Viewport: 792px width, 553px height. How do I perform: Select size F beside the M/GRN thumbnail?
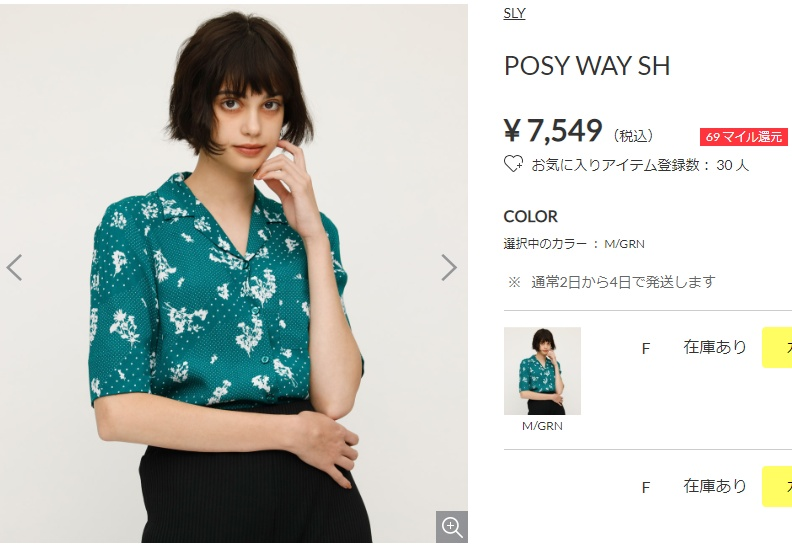point(646,348)
